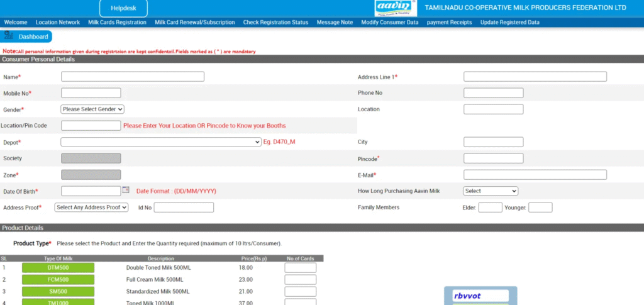Click the rbvvot captcha image
The width and height of the screenshot is (644, 305).
[x=480, y=296]
